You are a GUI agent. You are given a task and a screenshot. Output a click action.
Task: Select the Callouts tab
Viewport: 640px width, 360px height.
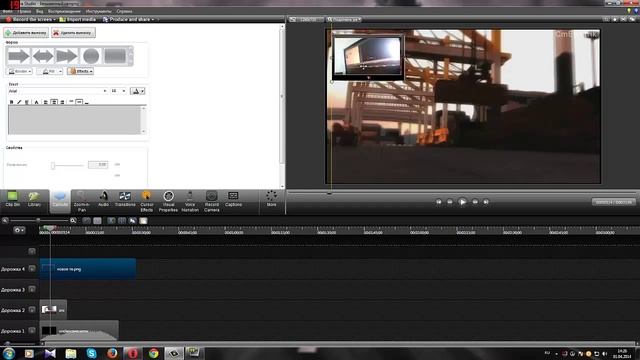coord(60,200)
